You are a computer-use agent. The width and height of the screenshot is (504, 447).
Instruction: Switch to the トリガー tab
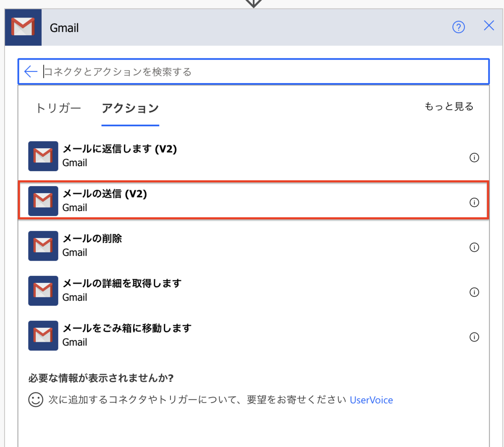(58, 108)
